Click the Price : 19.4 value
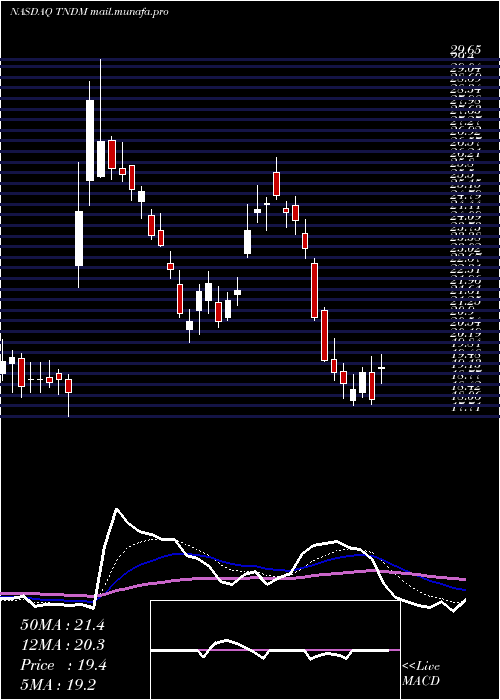Screen dimensions: 500x700 pos(63,665)
